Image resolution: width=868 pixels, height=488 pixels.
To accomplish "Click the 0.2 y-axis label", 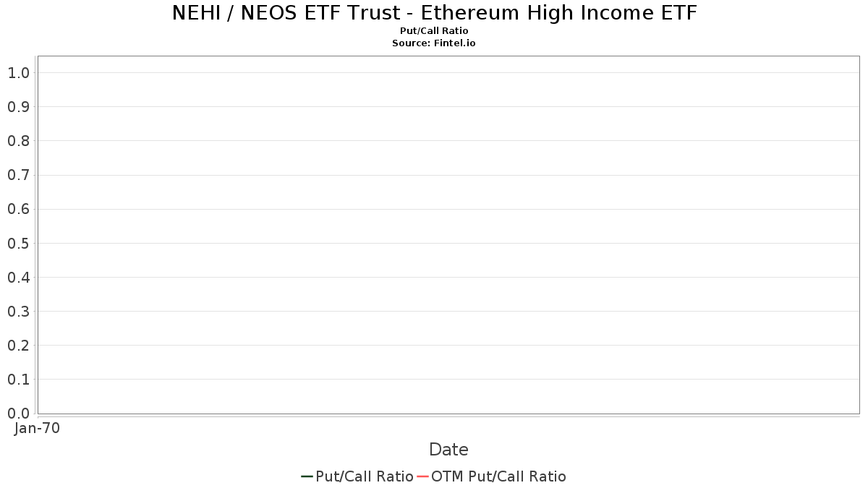I will 18,346.
